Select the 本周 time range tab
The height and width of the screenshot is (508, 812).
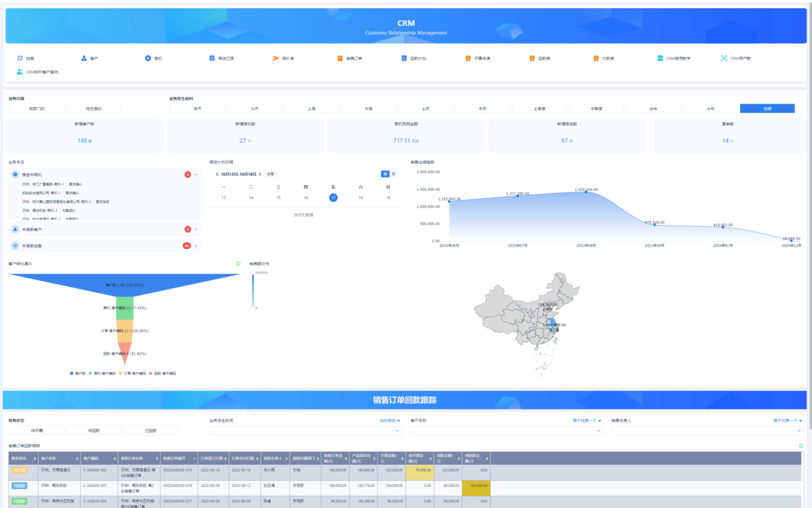tap(369, 108)
